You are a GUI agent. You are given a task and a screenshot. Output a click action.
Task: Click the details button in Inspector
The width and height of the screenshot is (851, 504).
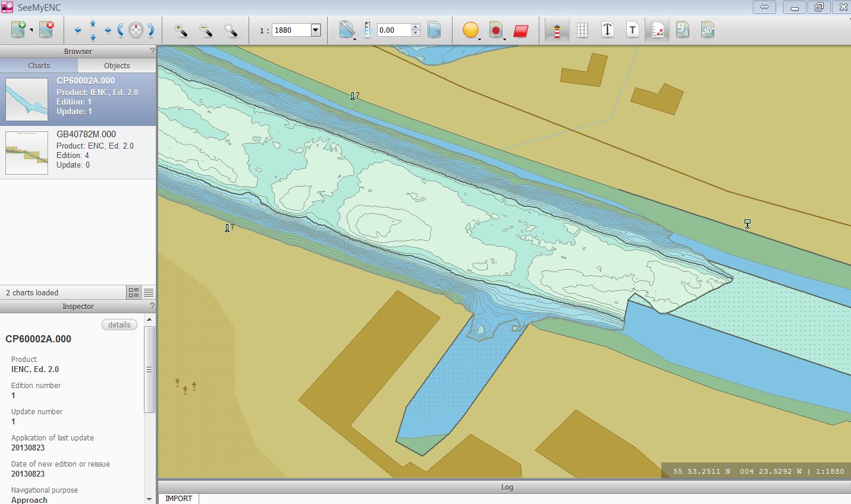point(119,325)
